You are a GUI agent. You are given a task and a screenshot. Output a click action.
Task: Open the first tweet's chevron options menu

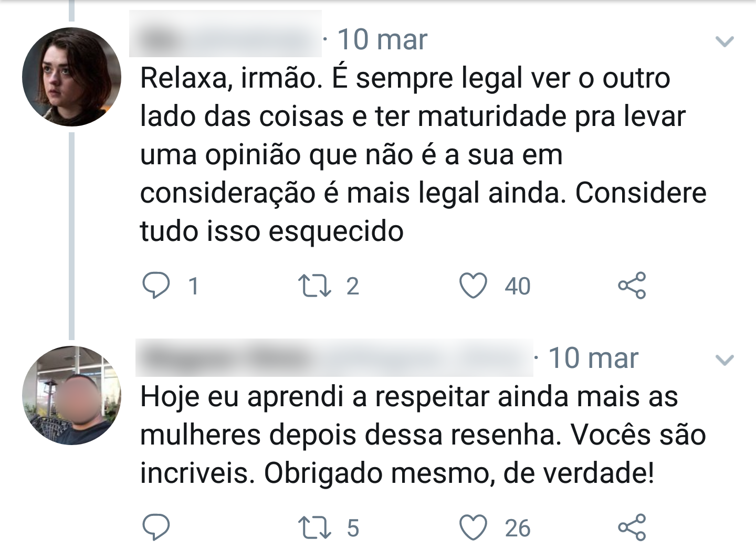[724, 41]
